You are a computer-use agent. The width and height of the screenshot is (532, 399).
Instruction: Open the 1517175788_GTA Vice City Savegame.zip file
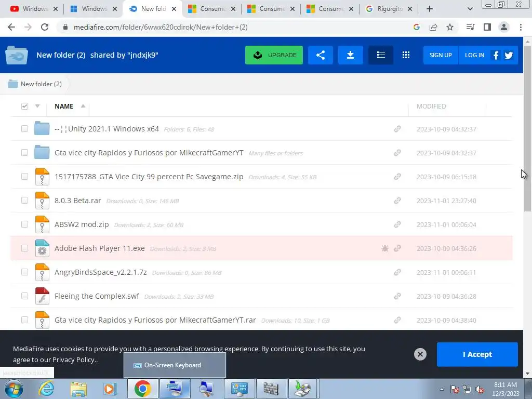click(x=149, y=177)
